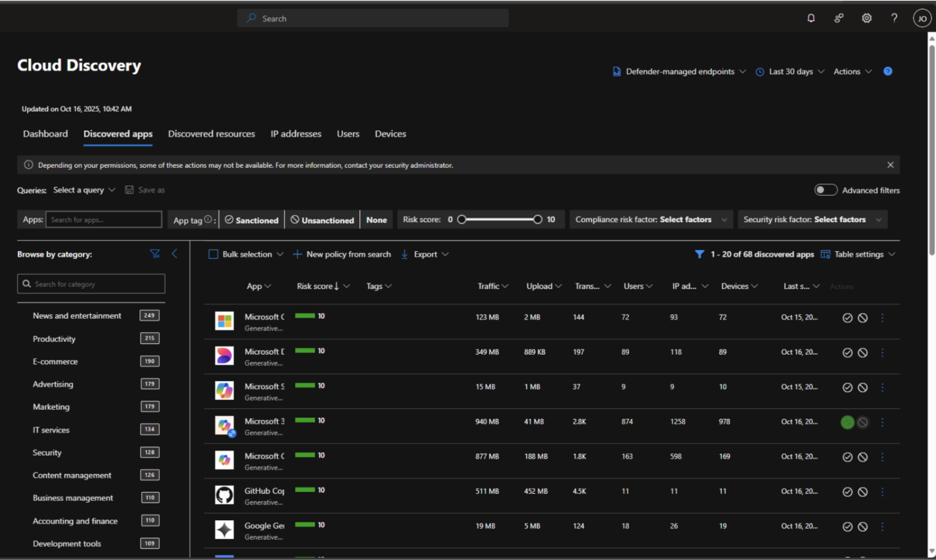Click the Google Gemini app icon
The image size is (936, 560).
pyautogui.click(x=224, y=530)
